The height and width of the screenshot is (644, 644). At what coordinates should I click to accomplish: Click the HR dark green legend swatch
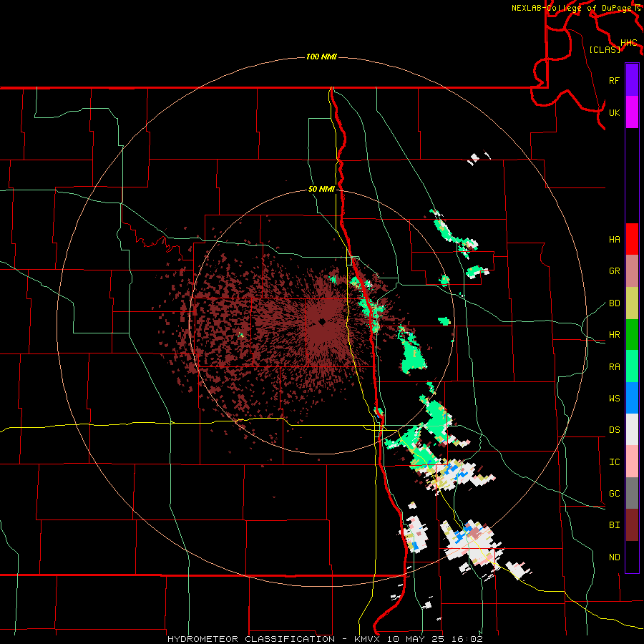pos(632,335)
